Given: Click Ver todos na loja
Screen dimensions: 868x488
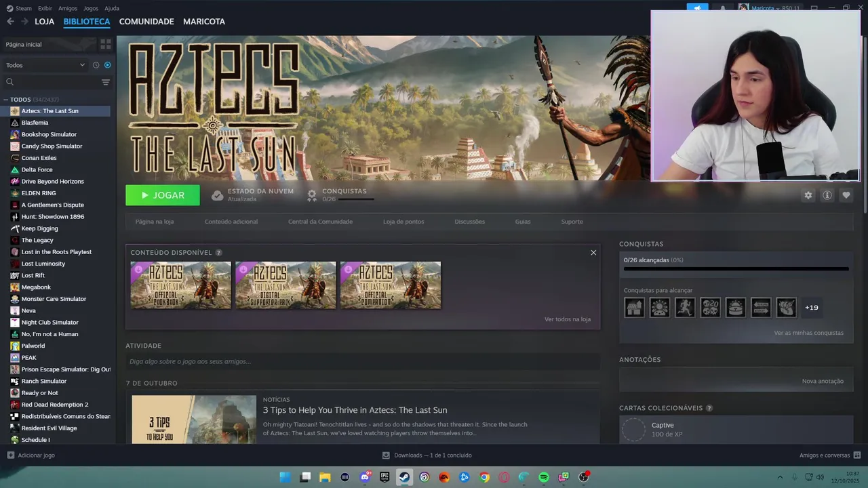Looking at the screenshot, I should [568, 319].
